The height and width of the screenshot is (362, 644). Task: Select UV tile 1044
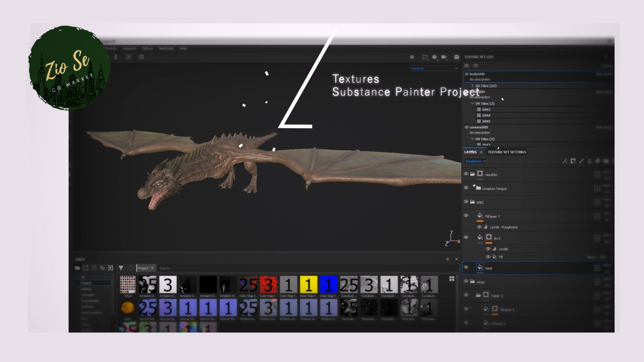point(486,115)
